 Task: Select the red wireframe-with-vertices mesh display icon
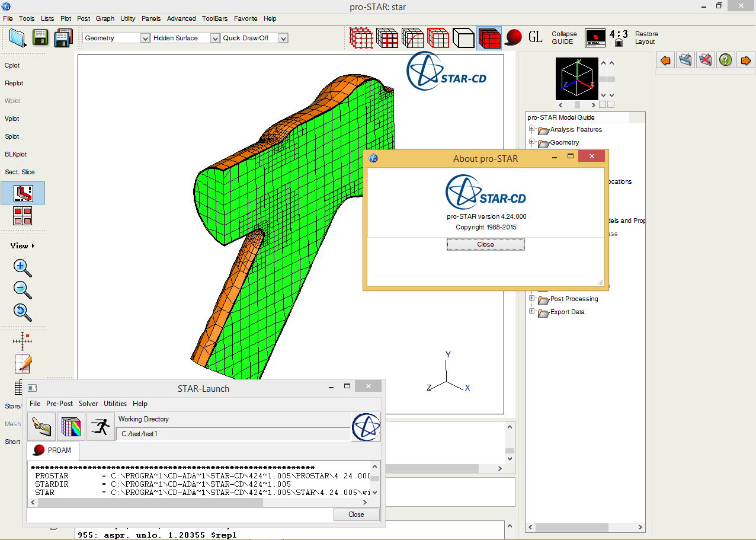(361, 38)
